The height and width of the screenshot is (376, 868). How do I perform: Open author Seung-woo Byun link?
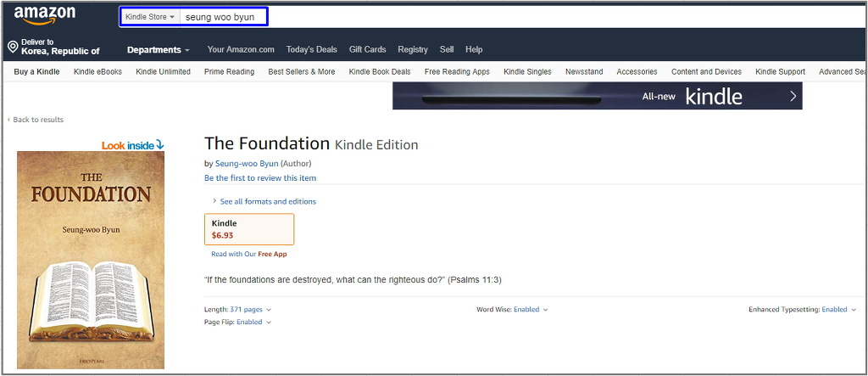pos(247,164)
